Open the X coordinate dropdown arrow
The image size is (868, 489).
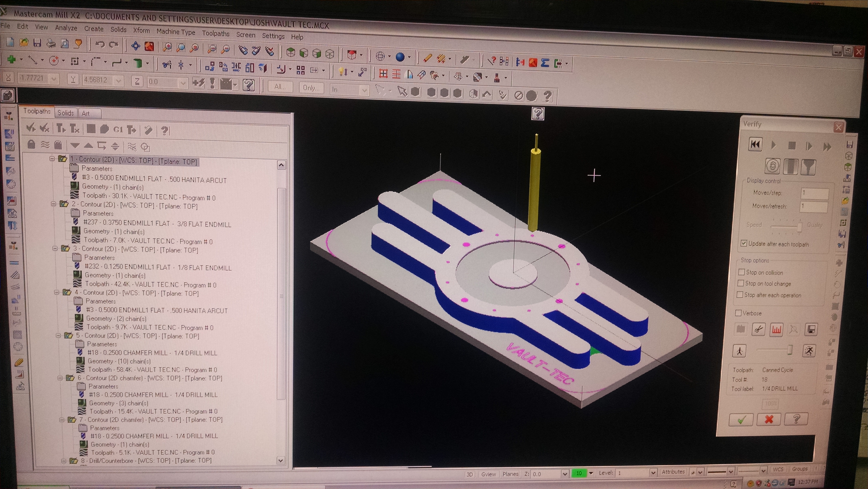[x=54, y=79]
